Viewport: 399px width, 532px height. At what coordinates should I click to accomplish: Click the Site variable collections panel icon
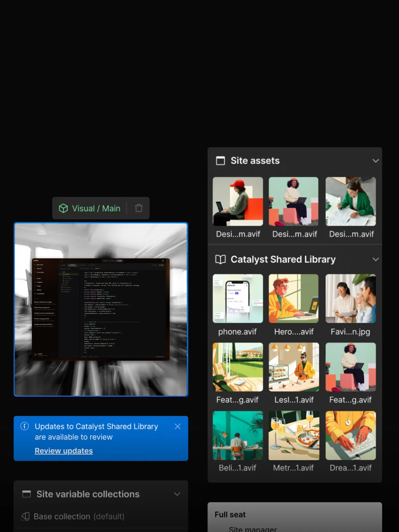[x=27, y=494]
